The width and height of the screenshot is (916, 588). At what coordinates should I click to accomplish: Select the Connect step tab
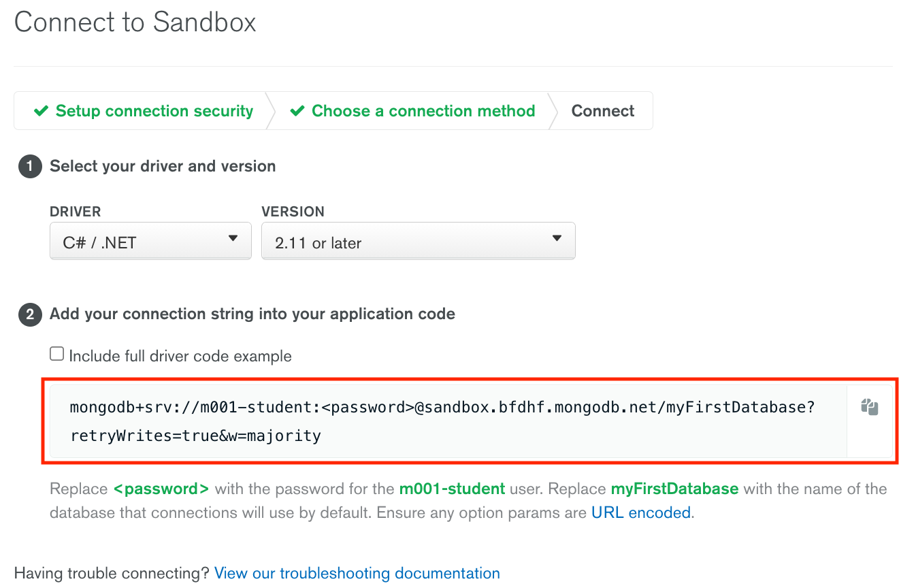pos(603,111)
